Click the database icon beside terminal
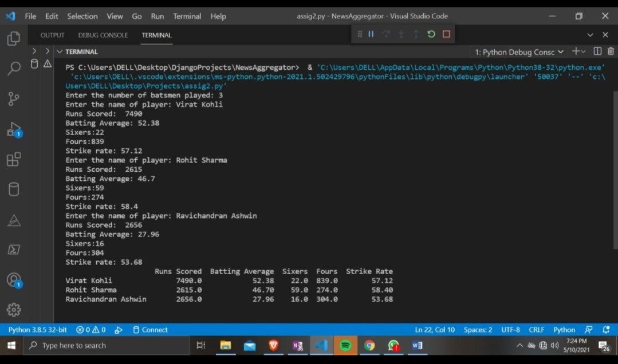618x364 pixels. 34,64
